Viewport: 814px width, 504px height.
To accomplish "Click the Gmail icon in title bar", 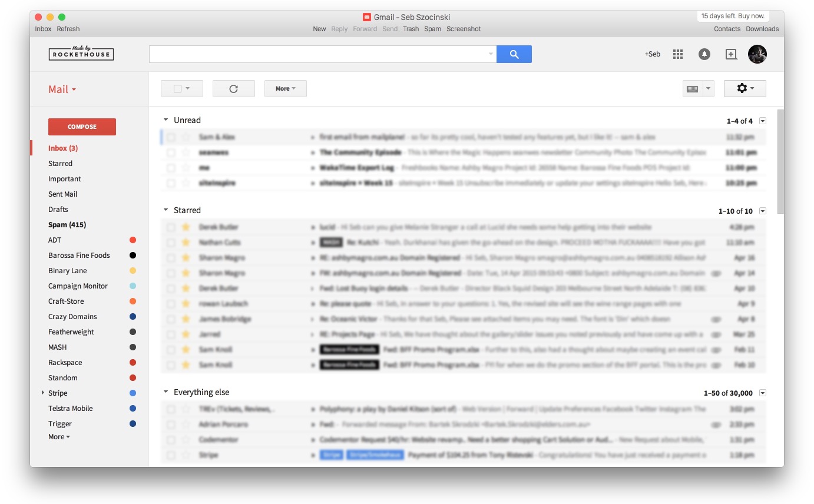I will coord(367,17).
